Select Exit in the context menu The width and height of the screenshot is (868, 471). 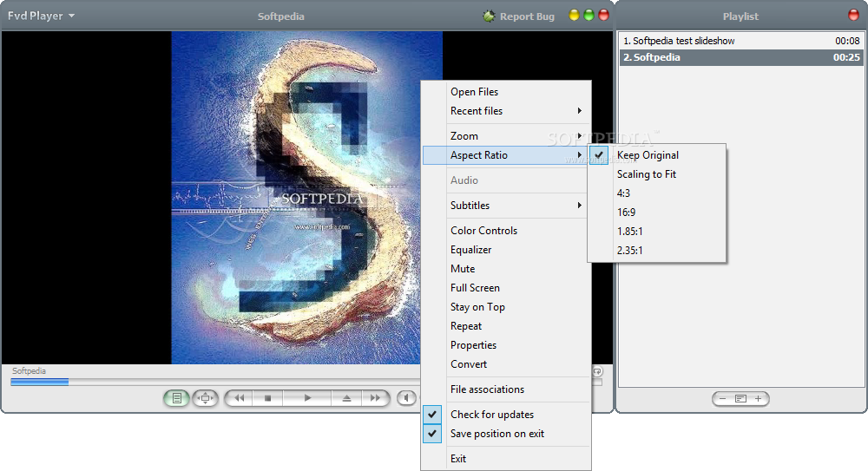(x=506, y=459)
